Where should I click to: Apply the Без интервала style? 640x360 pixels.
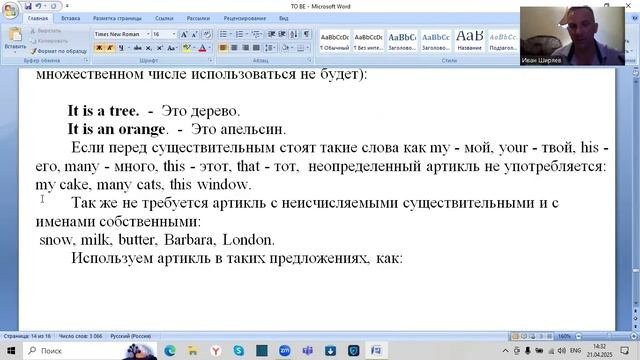click(368, 41)
